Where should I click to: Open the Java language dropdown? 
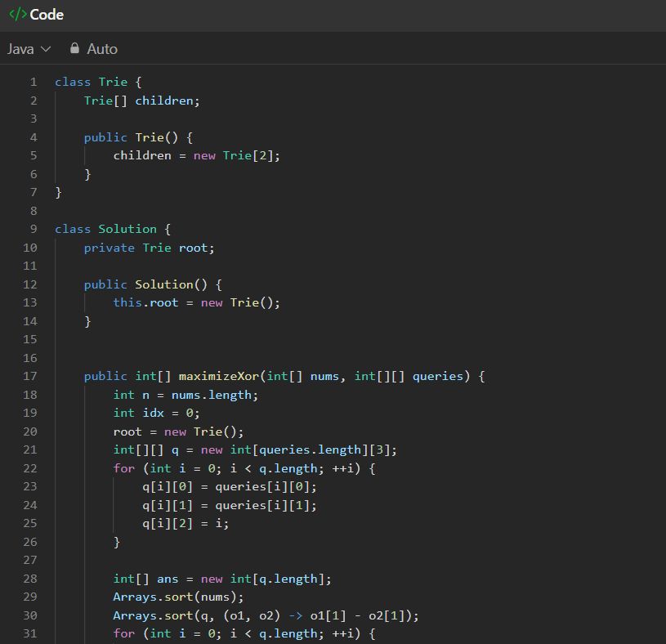click(x=29, y=49)
